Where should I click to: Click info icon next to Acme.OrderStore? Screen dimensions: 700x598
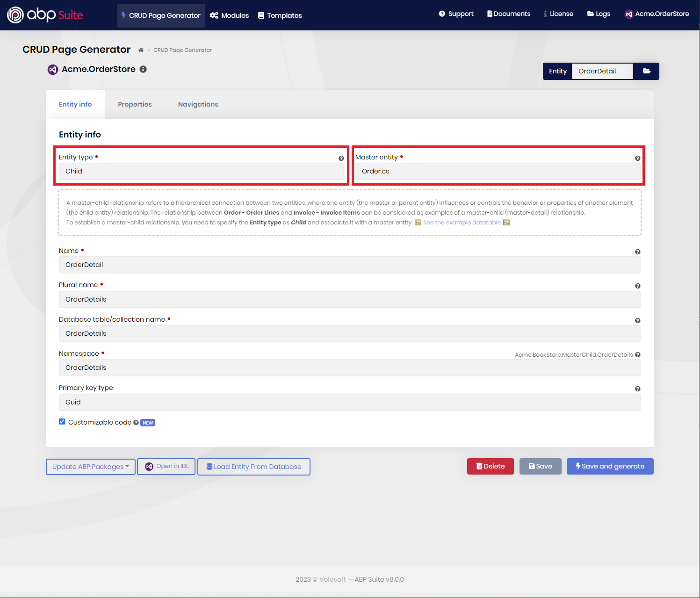pos(143,69)
